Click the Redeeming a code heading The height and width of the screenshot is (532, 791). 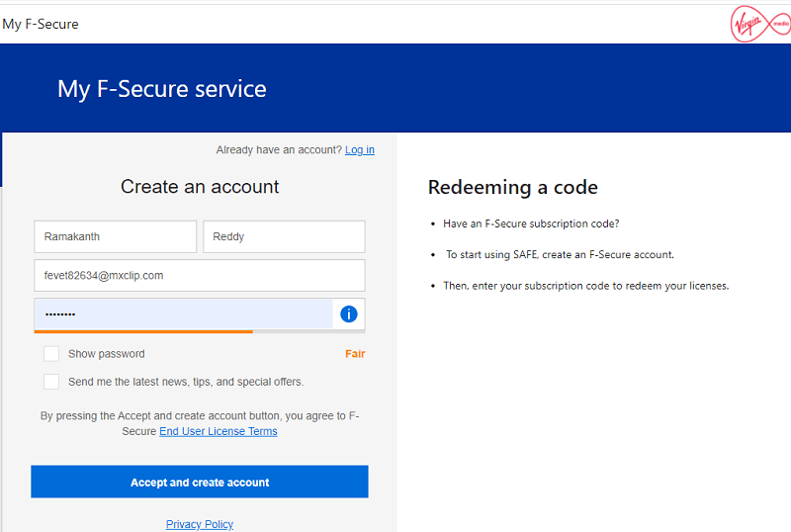point(512,188)
